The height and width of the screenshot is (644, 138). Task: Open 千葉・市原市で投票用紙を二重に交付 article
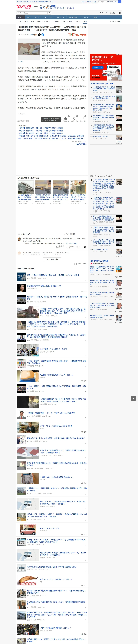click(53, 275)
